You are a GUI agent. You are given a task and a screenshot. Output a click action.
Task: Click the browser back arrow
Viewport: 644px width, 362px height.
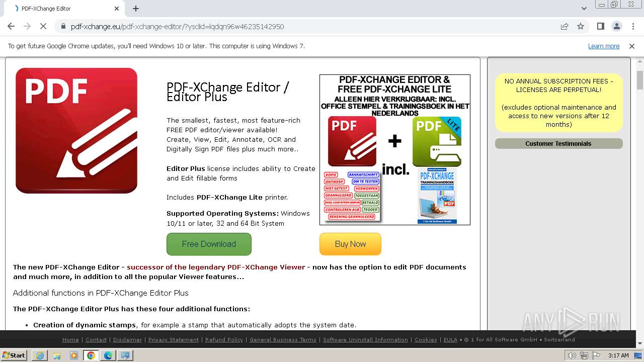coord(11,26)
